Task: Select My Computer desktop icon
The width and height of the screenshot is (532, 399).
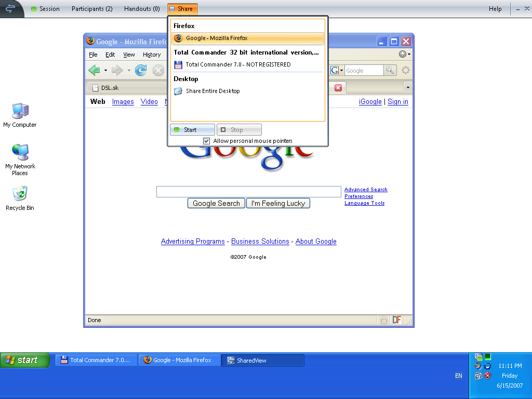Action: pyautogui.click(x=20, y=115)
